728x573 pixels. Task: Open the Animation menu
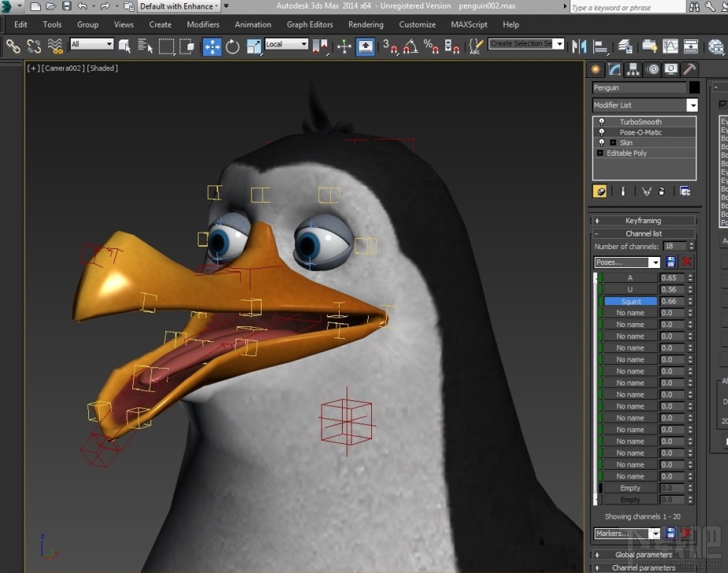coord(252,24)
